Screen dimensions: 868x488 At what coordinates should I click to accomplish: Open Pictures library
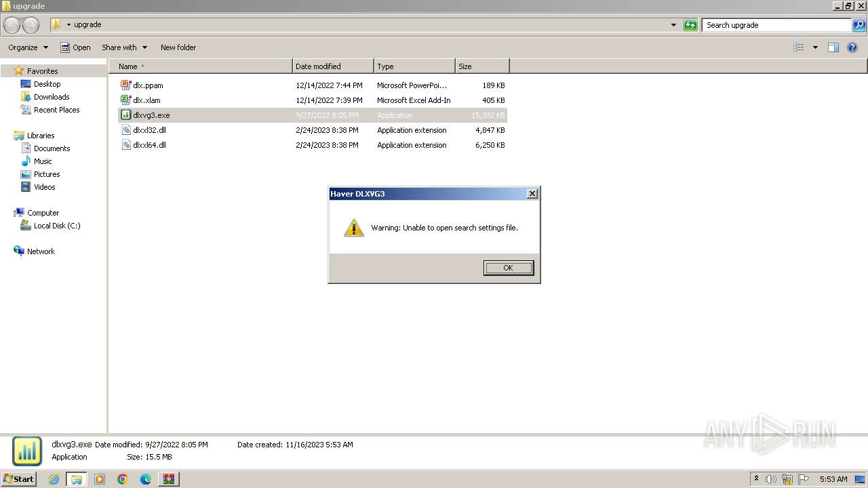coord(47,174)
